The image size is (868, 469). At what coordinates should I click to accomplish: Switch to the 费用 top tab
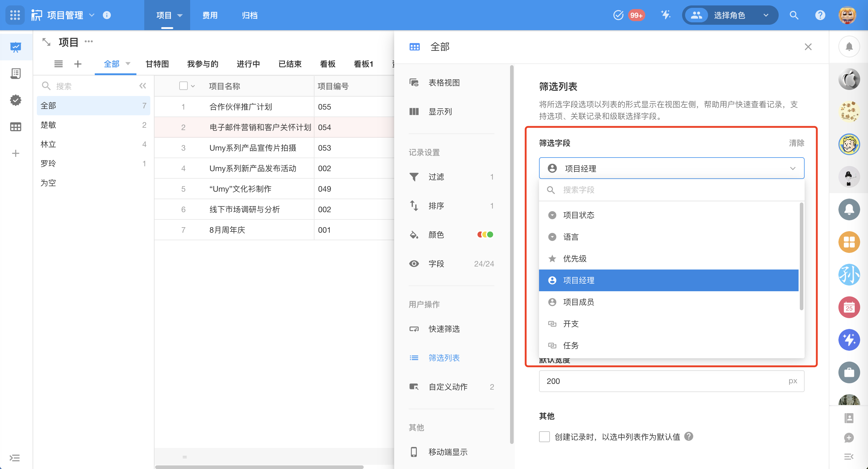tap(210, 15)
